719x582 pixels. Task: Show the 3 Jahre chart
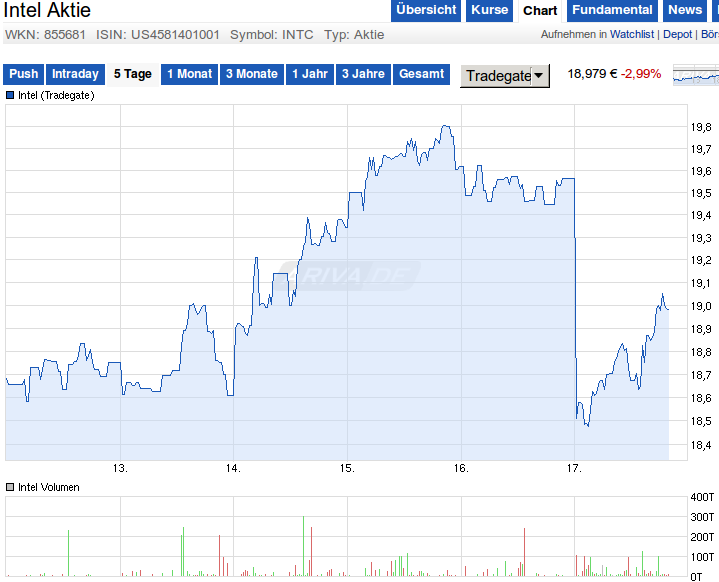[x=363, y=74]
